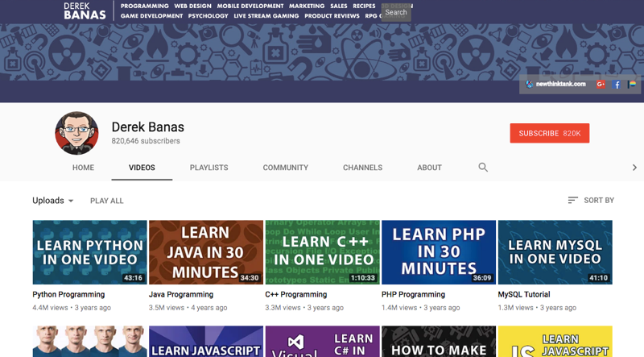Click the 1:10:33 duration badge
644x357 pixels.
(x=363, y=278)
